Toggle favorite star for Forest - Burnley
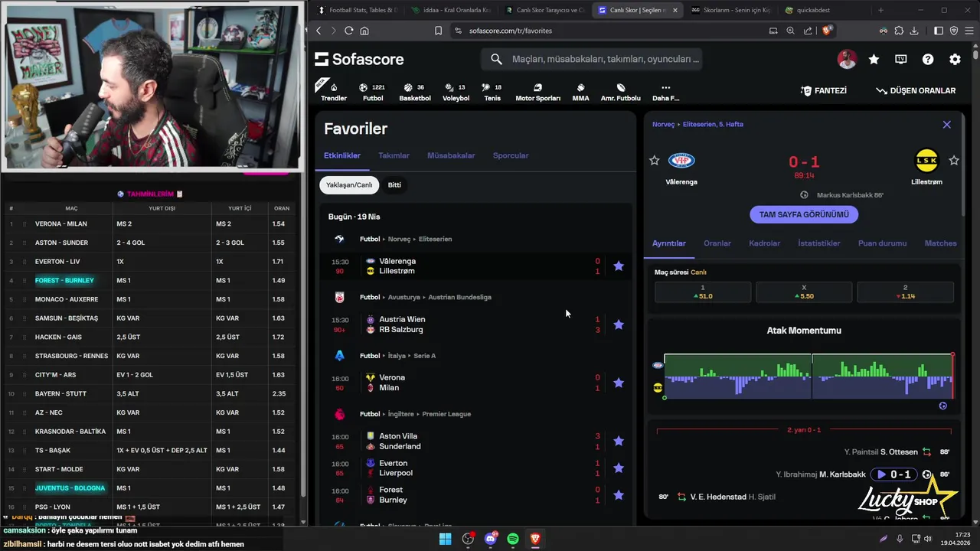Viewport: 980px width, 551px height. click(x=619, y=495)
